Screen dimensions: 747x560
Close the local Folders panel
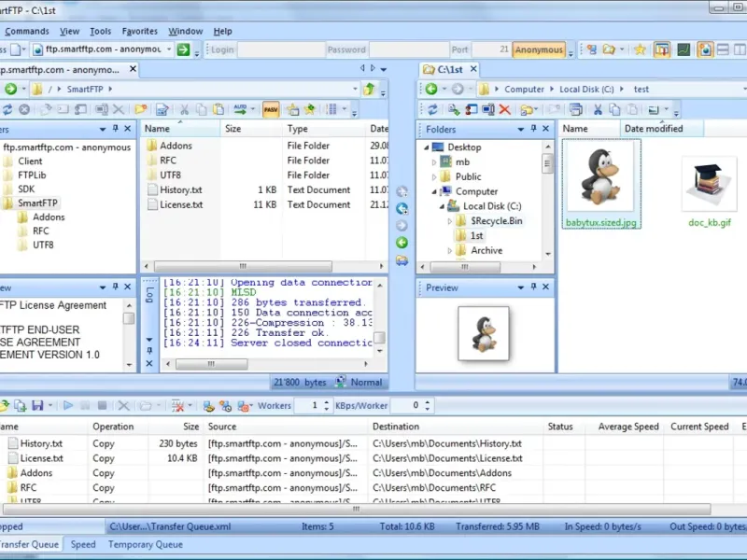546,129
